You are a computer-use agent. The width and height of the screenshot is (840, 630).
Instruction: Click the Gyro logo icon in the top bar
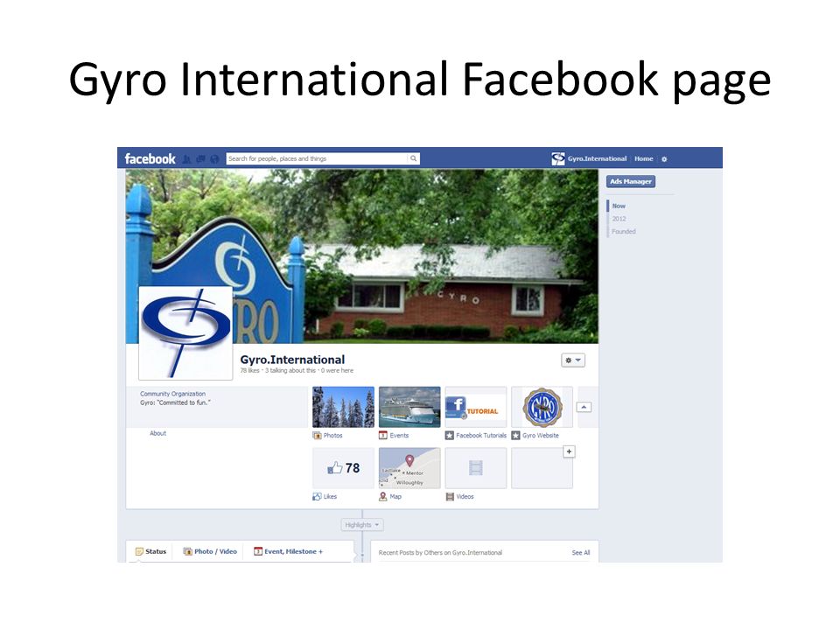tap(558, 158)
